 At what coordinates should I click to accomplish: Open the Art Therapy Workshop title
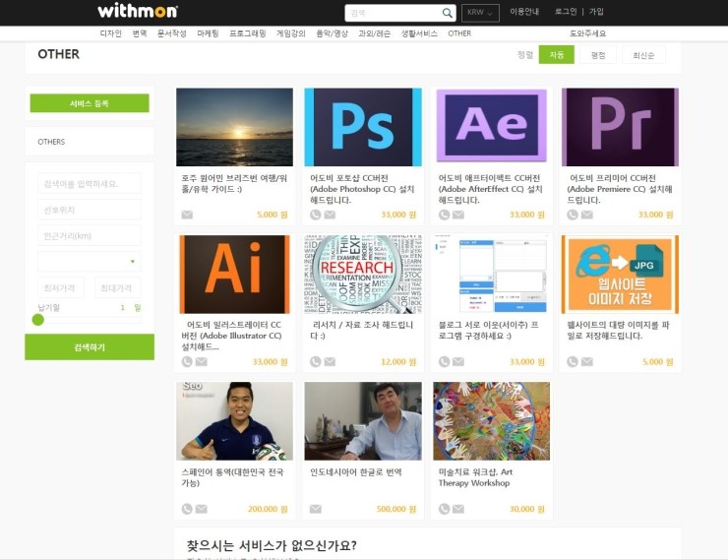(475, 477)
